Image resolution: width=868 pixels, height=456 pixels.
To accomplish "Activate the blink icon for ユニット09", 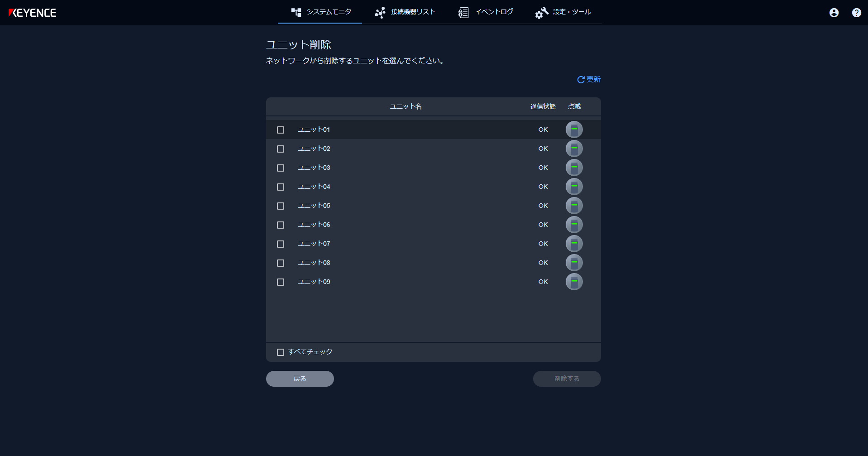I will point(574,282).
